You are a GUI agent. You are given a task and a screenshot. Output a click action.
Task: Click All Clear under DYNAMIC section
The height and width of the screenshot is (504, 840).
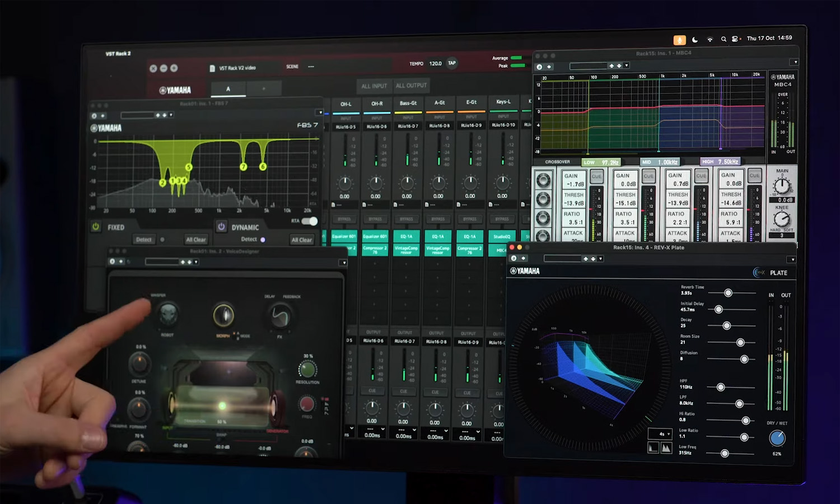pos(301,240)
